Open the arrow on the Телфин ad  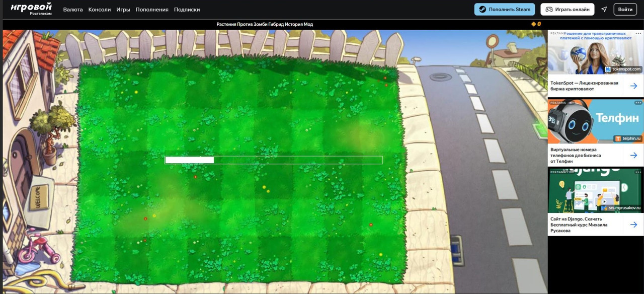[633, 155]
